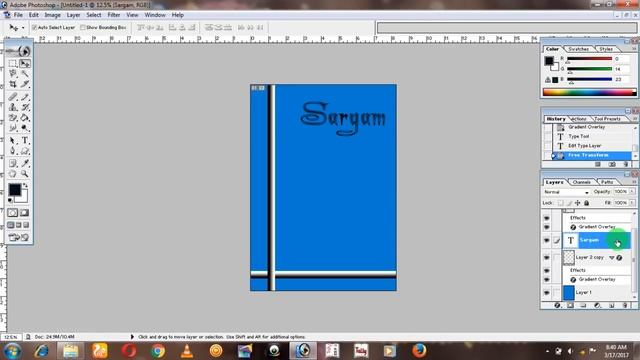
Task: Open the Opacity slider arrow
Action: pyautogui.click(x=632, y=191)
